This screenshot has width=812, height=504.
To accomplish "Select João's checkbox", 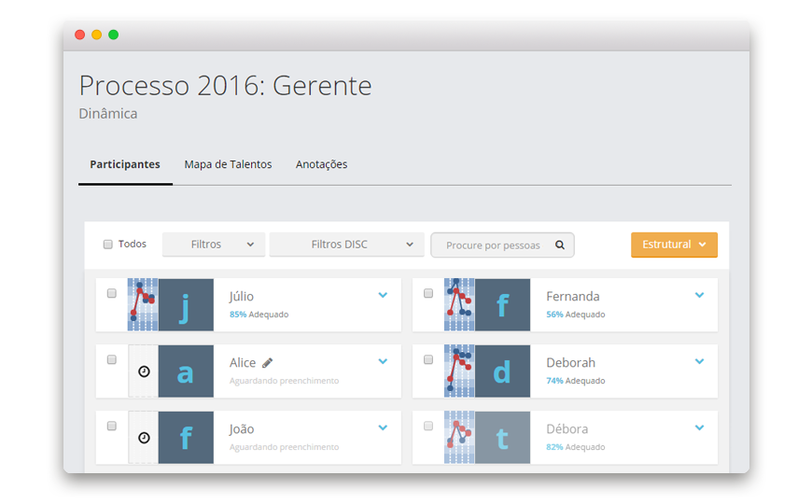I will coord(111,426).
